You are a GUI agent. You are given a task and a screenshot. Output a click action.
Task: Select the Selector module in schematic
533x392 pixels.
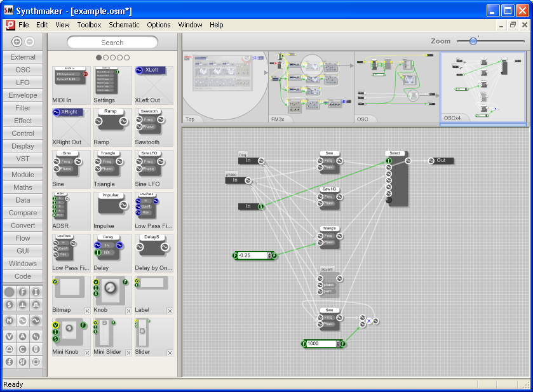click(x=396, y=179)
